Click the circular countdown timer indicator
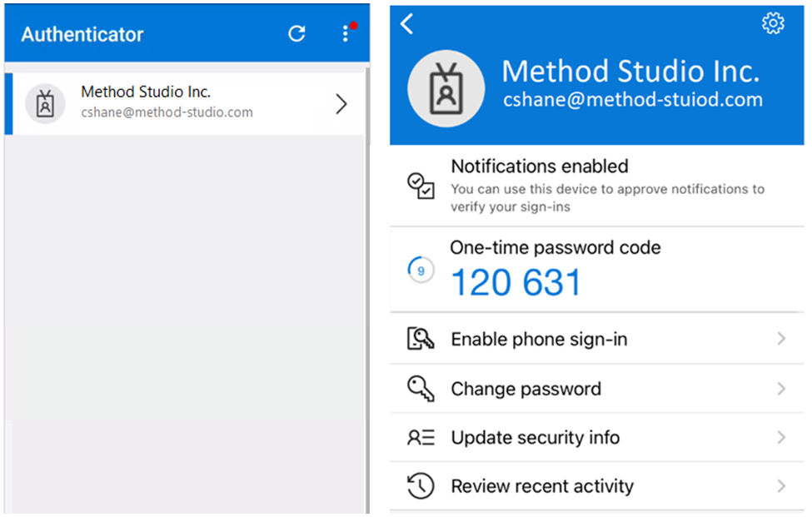The height and width of the screenshot is (517, 812). [x=421, y=270]
